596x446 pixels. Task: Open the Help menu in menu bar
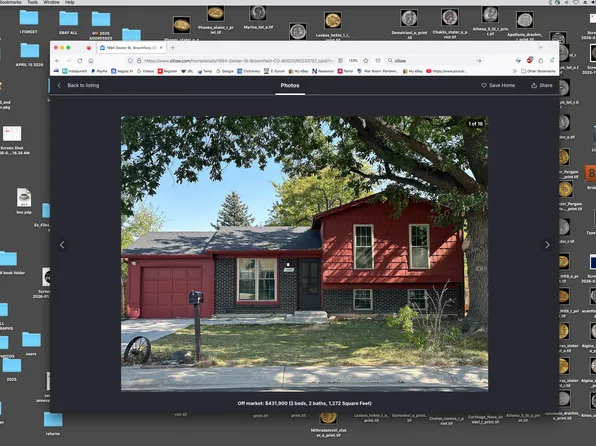tap(70, 2)
